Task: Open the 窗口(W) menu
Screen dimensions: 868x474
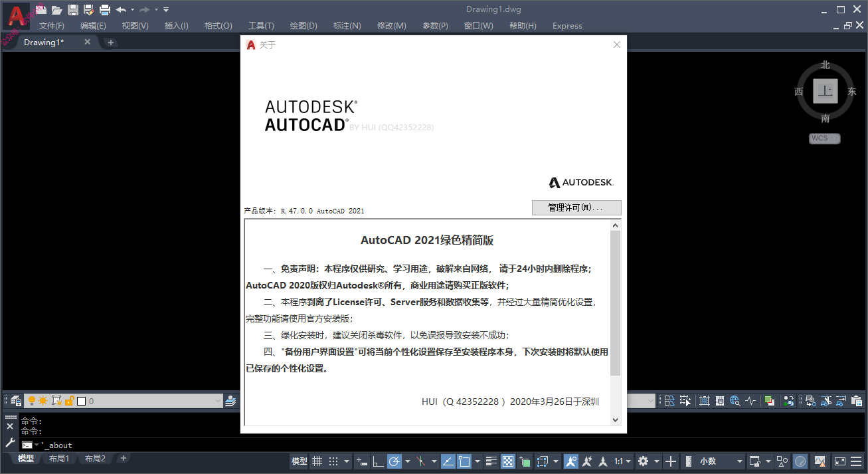Action: [479, 26]
